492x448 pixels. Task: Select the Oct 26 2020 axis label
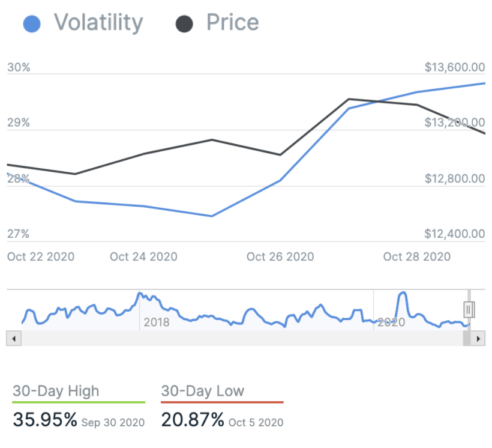click(280, 257)
